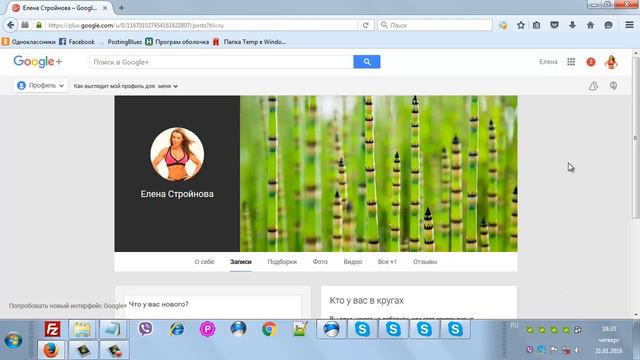Click the system clock in the tray
Screen dimensions: 640x360
609,340
